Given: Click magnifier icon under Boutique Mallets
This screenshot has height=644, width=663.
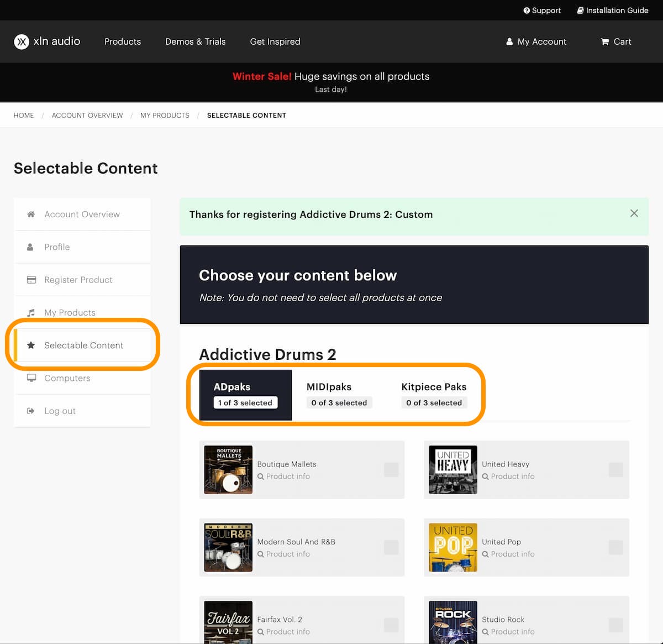Looking at the screenshot, I should 261,477.
